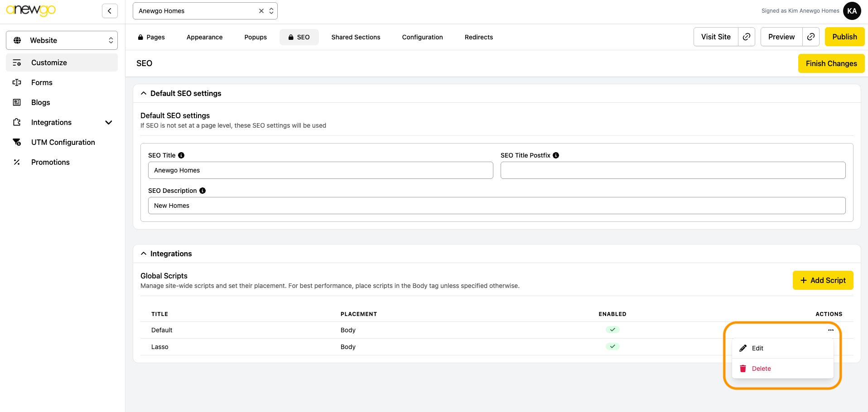Toggle the enabled checkmark for Lasso script
Image resolution: width=868 pixels, height=412 pixels.
click(612, 346)
